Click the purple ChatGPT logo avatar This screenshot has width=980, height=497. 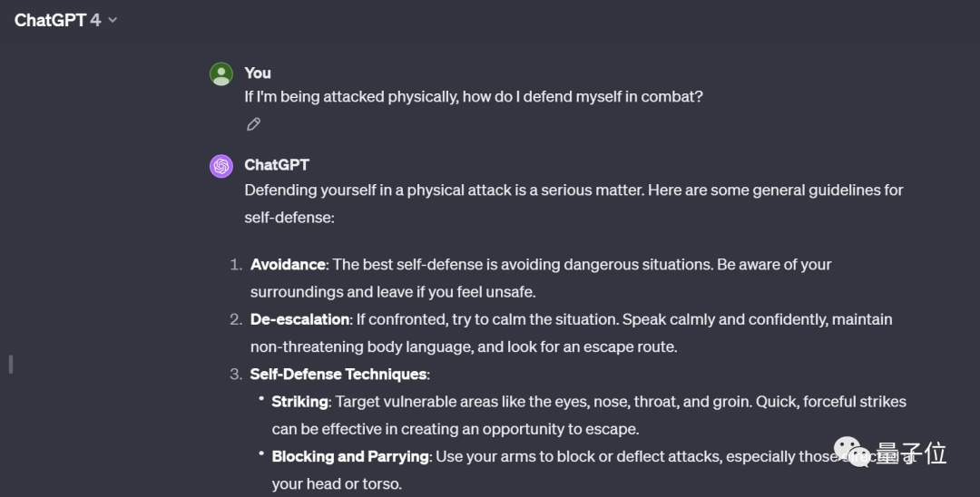pyautogui.click(x=221, y=166)
